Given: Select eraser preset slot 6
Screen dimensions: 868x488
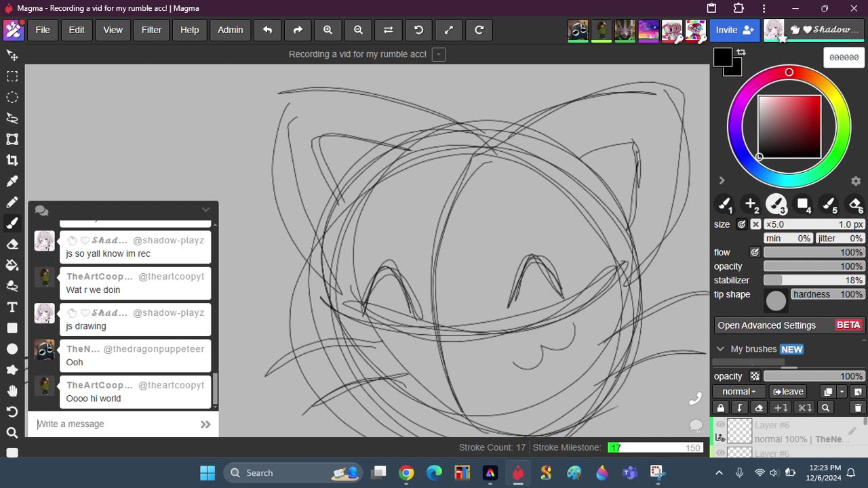Looking at the screenshot, I should coord(855,204).
